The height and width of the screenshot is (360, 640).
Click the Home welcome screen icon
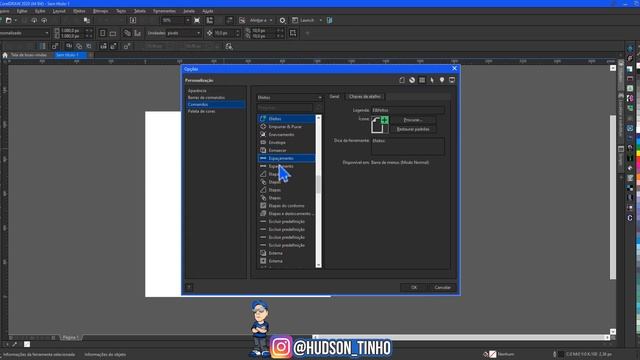5,55
